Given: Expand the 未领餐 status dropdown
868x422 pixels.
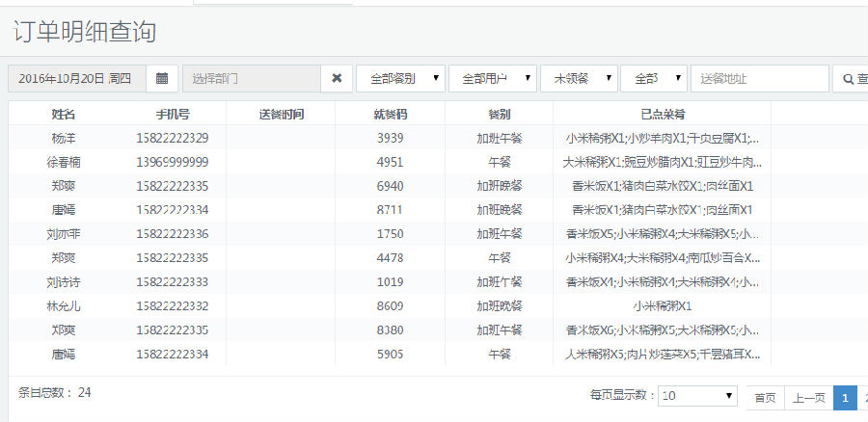Looking at the screenshot, I should (x=579, y=78).
